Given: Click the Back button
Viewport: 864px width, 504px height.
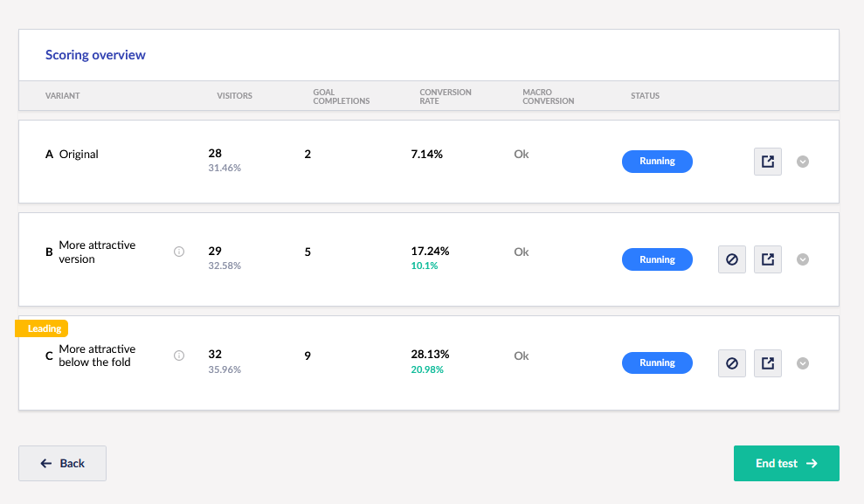Looking at the screenshot, I should click(x=62, y=463).
